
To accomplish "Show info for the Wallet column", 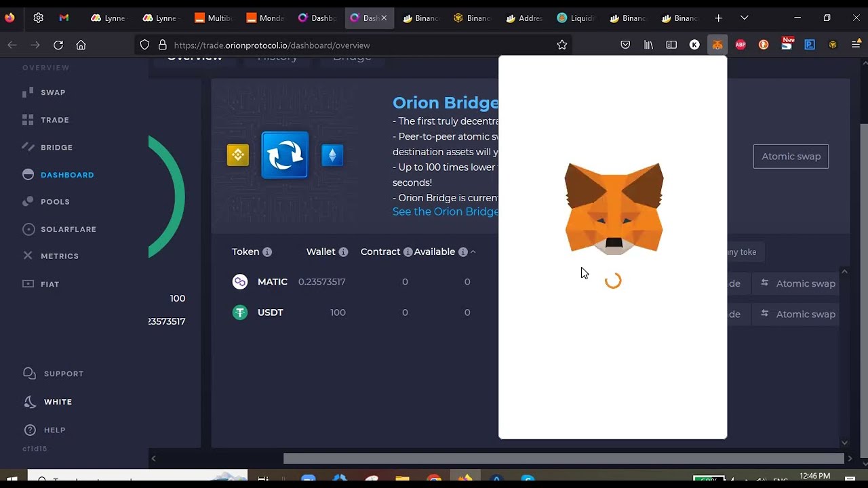I will coord(343,252).
